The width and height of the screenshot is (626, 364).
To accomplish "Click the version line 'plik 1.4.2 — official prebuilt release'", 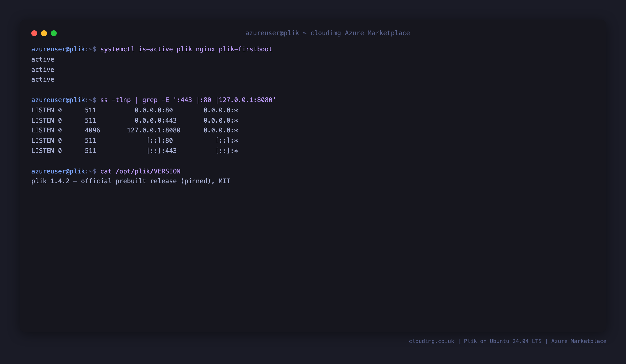I will click(x=105, y=181).
